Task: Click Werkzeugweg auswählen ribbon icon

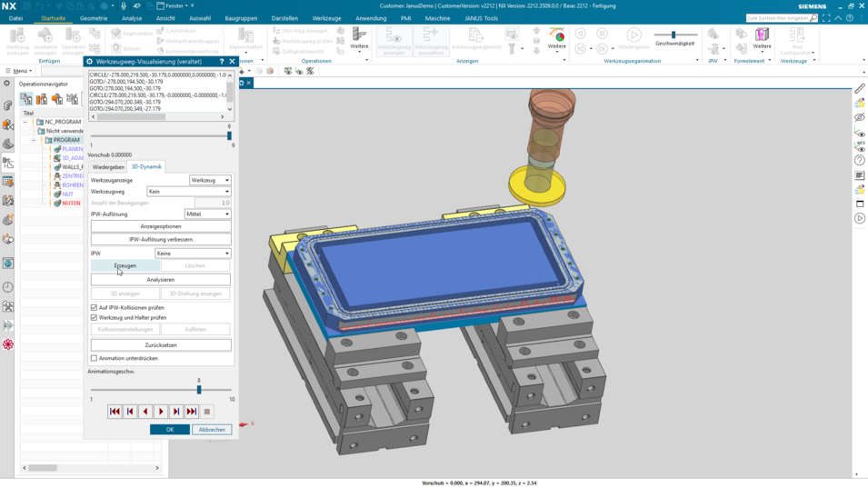Action: coord(431,42)
